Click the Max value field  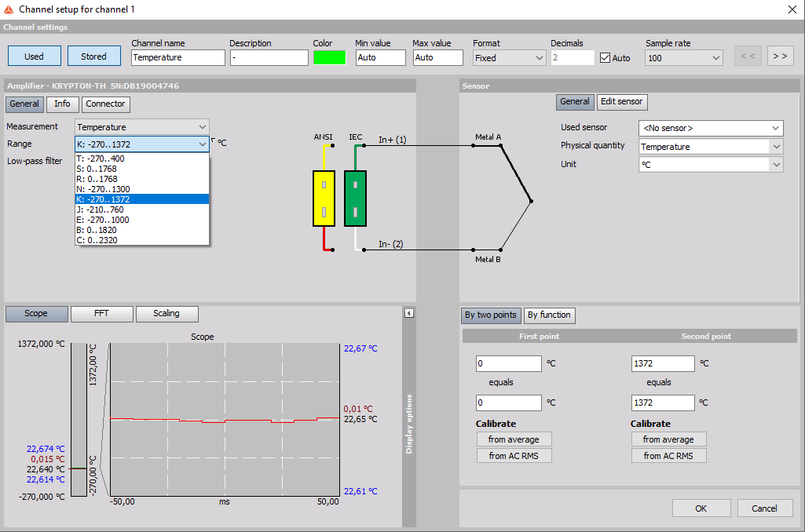pos(438,57)
